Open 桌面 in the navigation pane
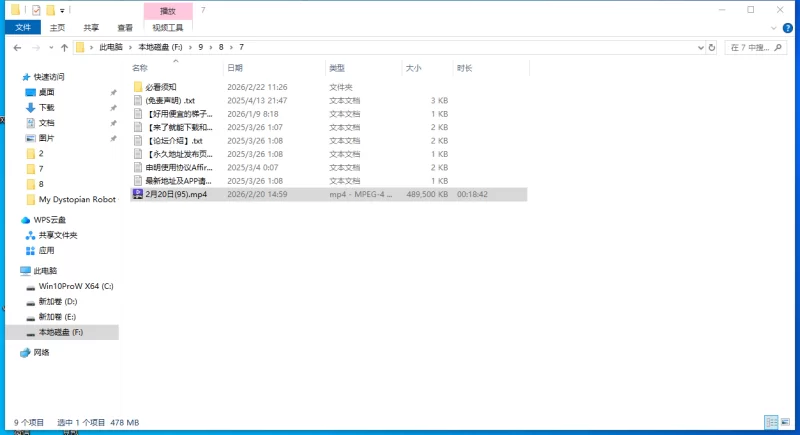The width and height of the screenshot is (800, 435). click(46, 92)
